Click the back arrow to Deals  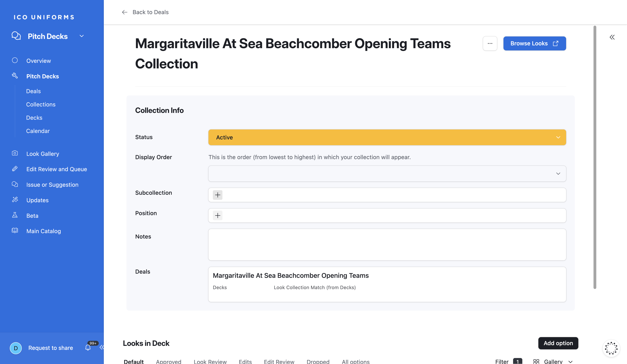pos(125,12)
